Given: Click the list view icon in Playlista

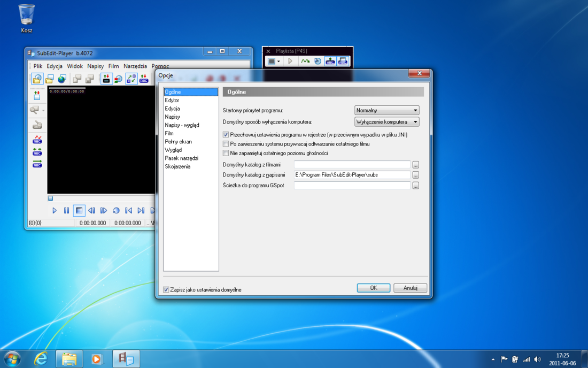Looking at the screenshot, I should (272, 61).
